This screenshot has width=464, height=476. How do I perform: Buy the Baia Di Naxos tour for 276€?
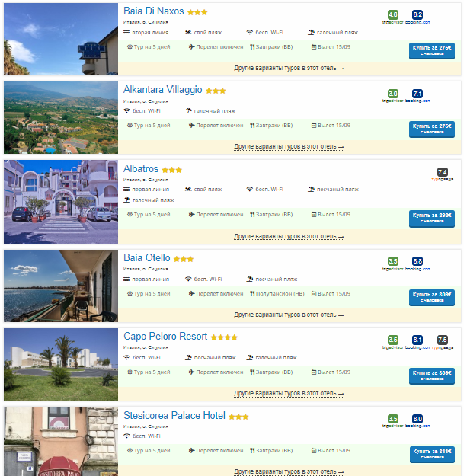[431, 50]
